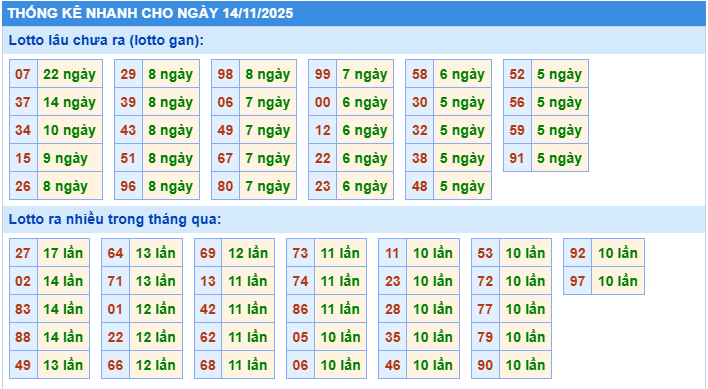Click lotto number 92
708x389 pixels.
point(578,253)
